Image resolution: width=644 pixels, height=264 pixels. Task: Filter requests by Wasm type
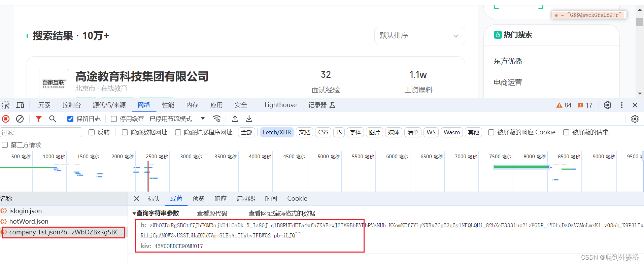[452, 132]
